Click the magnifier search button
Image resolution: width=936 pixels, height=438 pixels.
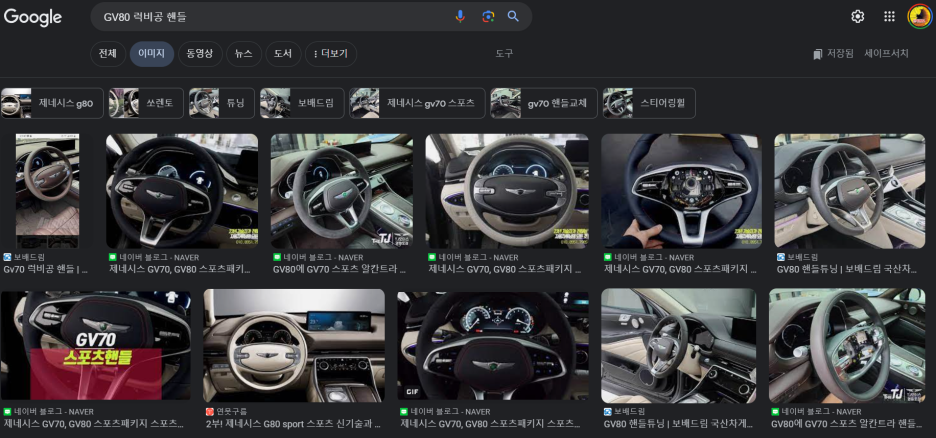[513, 17]
